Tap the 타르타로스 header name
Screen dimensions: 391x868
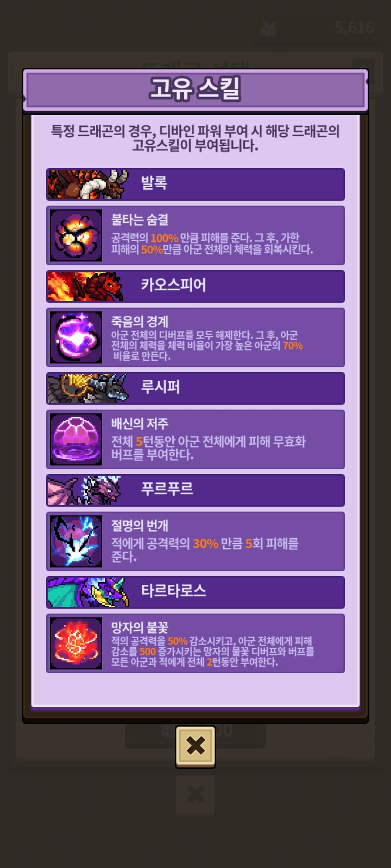[174, 591]
